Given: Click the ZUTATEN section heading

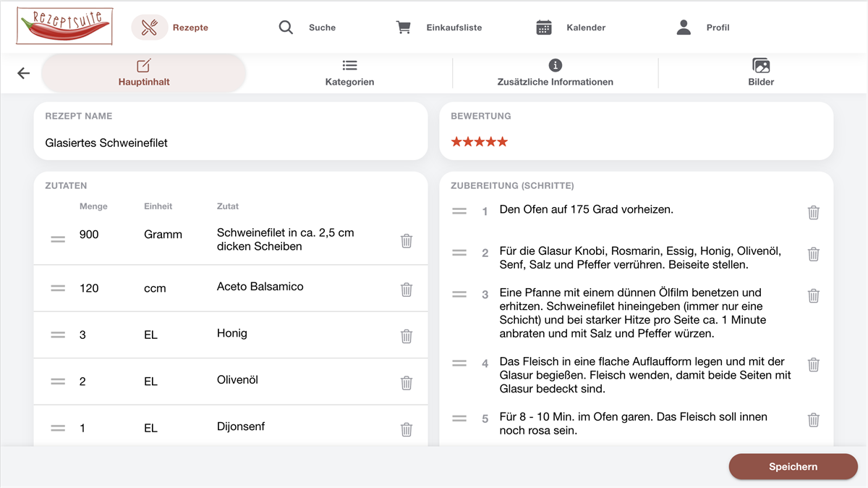Looking at the screenshot, I should (x=66, y=186).
